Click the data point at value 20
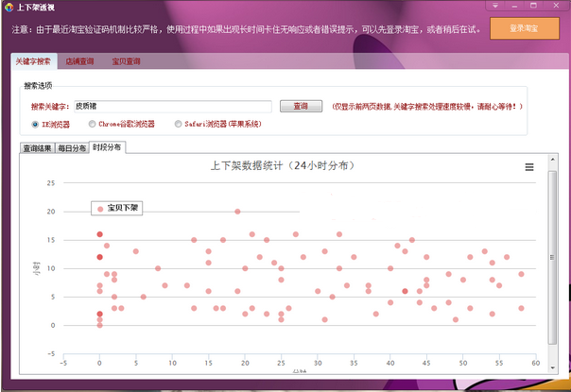Viewport: 571px width, 392px height. [237, 212]
